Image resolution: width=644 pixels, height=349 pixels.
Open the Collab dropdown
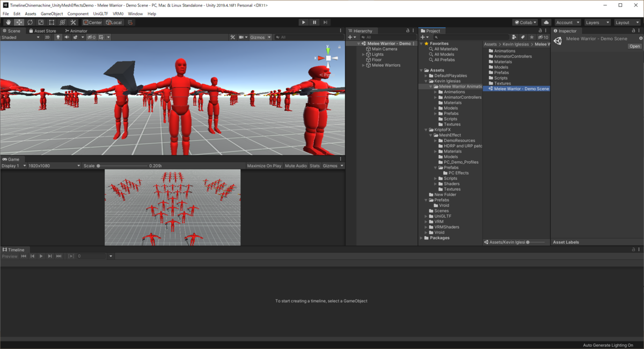pyautogui.click(x=525, y=23)
